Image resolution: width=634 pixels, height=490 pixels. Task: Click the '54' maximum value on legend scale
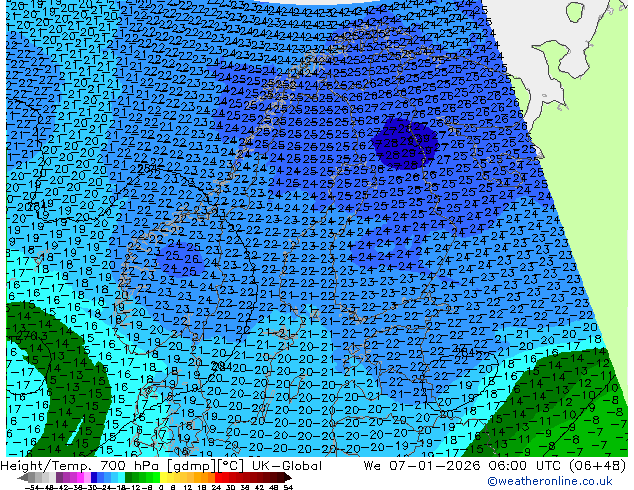tap(287, 487)
